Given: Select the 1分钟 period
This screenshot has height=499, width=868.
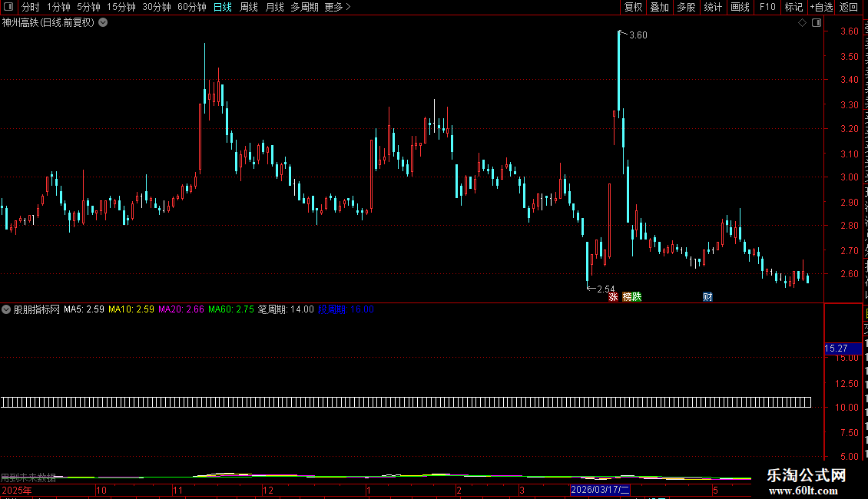Looking at the screenshot, I should [x=58, y=7].
